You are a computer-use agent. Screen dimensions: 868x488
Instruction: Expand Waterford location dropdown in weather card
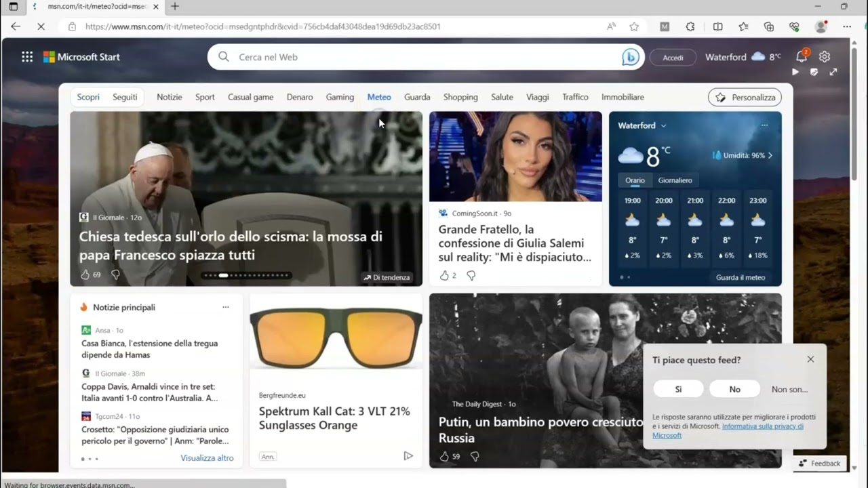[x=663, y=125]
